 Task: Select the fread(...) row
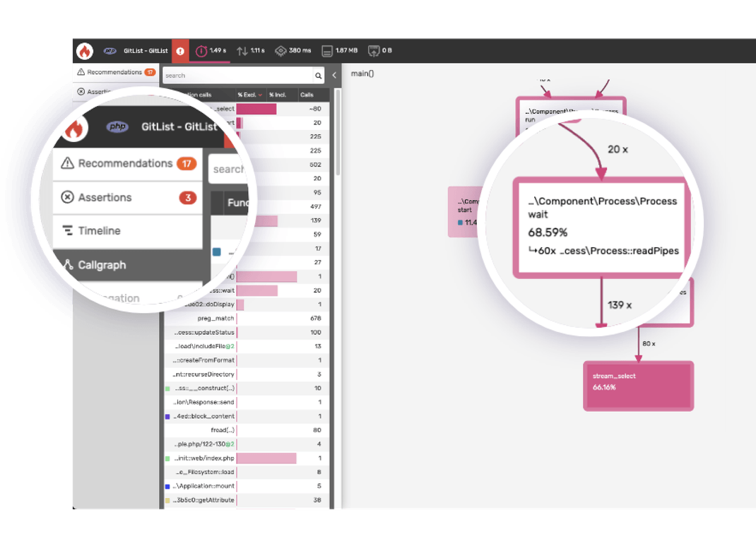tap(247, 430)
